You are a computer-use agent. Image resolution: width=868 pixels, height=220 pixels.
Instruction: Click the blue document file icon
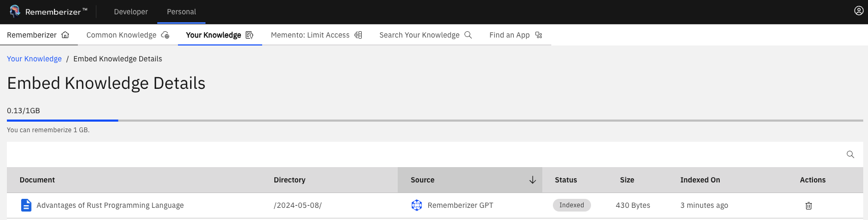25,205
